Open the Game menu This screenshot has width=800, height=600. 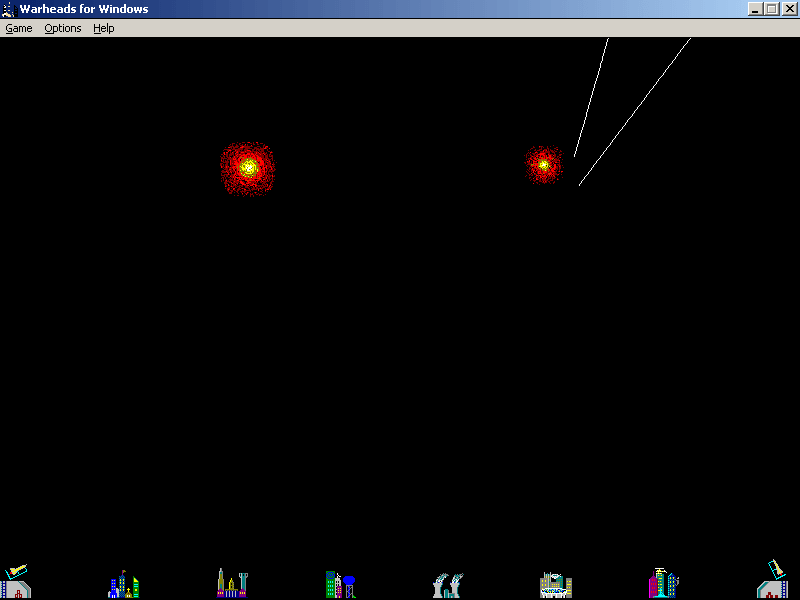(x=19, y=29)
